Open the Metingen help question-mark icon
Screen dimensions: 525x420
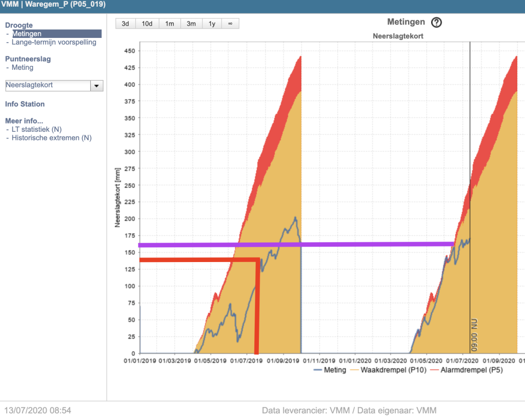tap(436, 23)
